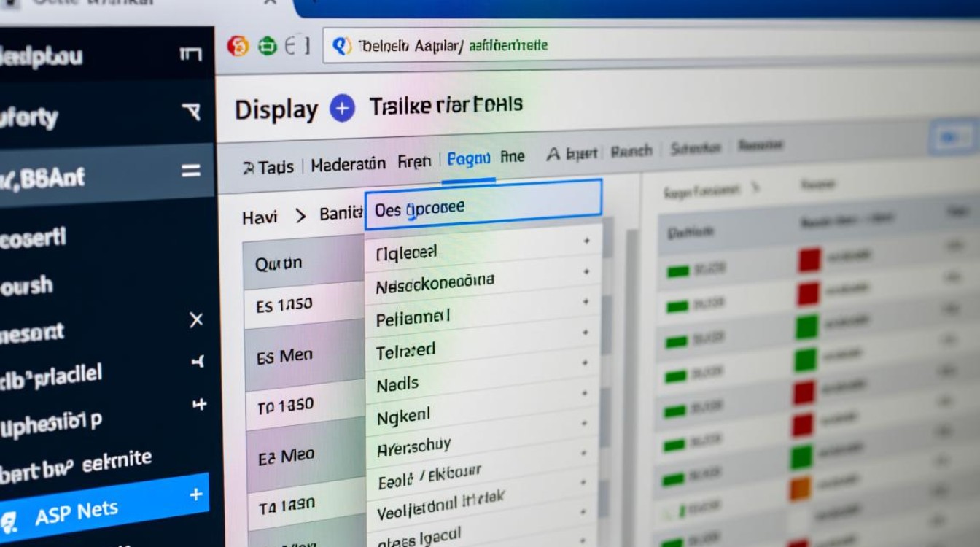Image resolution: width=980 pixels, height=547 pixels.
Task: Select "Nesdokoneodina" in the dropdown list
Action: [x=483, y=282]
